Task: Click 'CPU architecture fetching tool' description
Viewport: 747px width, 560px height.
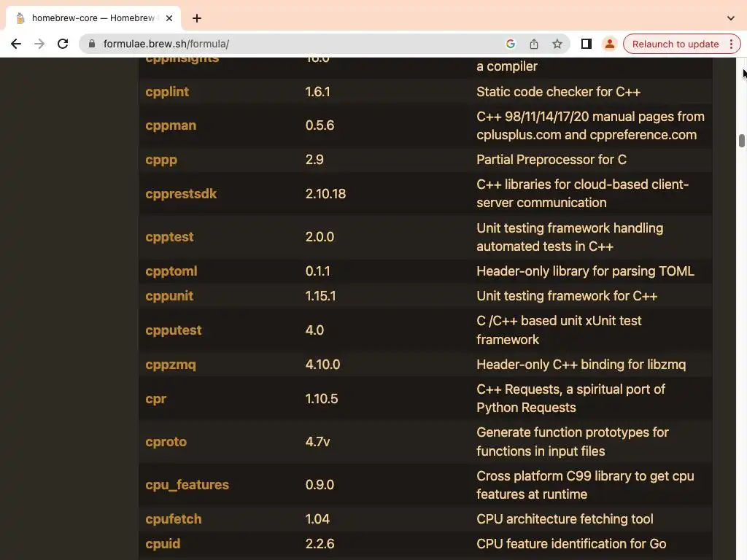Action: (x=565, y=518)
